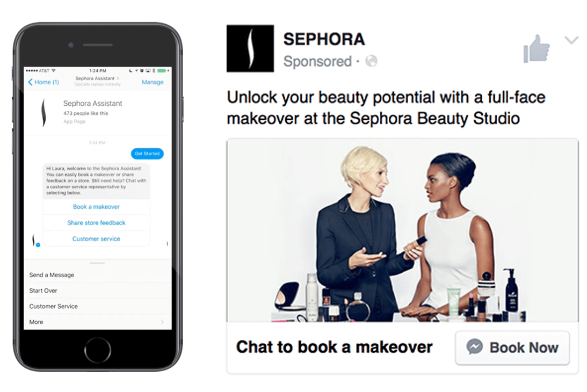Tap the Get Started bubble
587x392 pixels.
pyautogui.click(x=147, y=154)
